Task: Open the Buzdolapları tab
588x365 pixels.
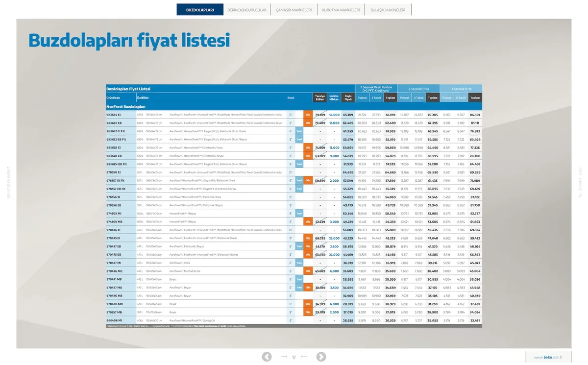Action: 200,10
